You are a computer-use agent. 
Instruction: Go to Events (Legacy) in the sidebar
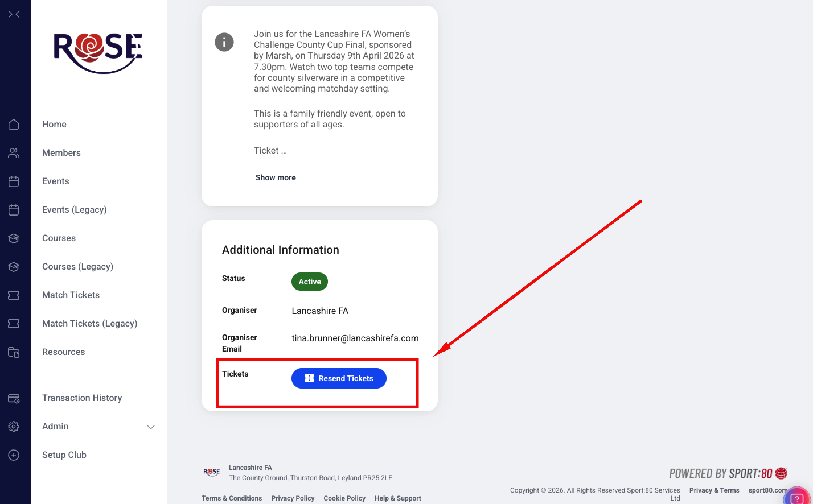click(x=74, y=210)
